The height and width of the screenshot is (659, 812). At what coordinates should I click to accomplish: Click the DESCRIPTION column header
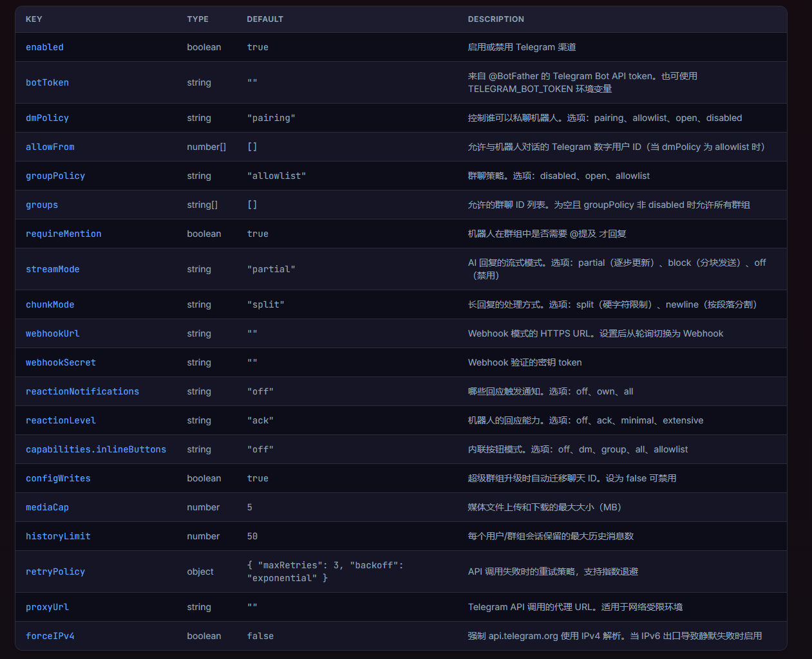point(496,19)
